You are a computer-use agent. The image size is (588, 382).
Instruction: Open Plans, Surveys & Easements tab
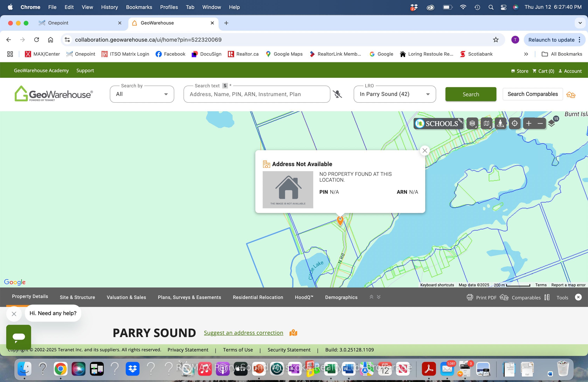[x=190, y=297]
